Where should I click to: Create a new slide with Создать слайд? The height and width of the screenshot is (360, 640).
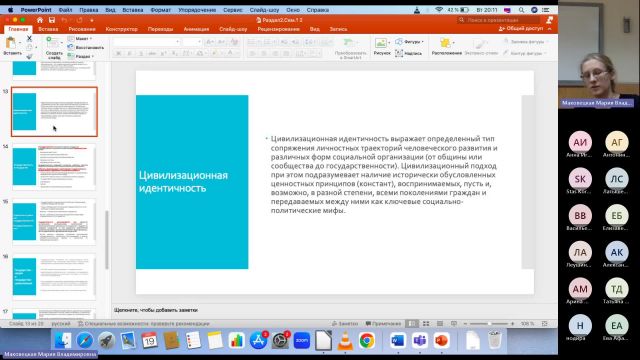pos(54,48)
